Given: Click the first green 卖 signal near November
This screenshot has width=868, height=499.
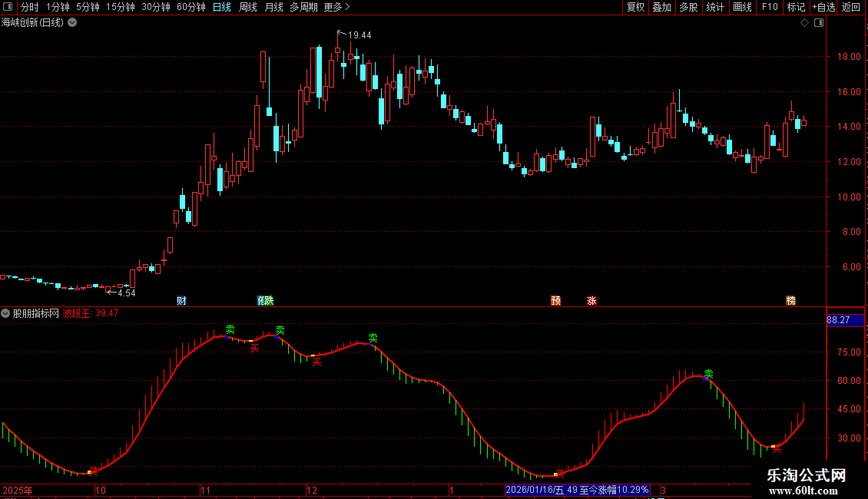Looking at the screenshot, I should coord(230,329).
